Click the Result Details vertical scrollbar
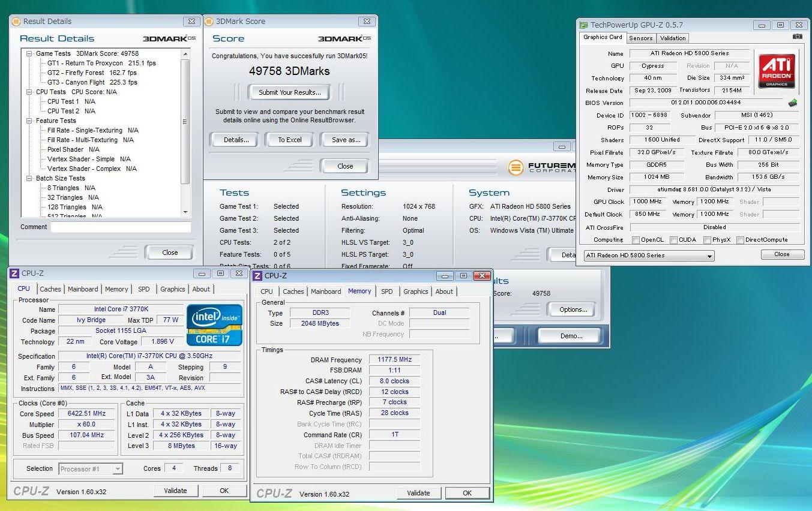 185,132
